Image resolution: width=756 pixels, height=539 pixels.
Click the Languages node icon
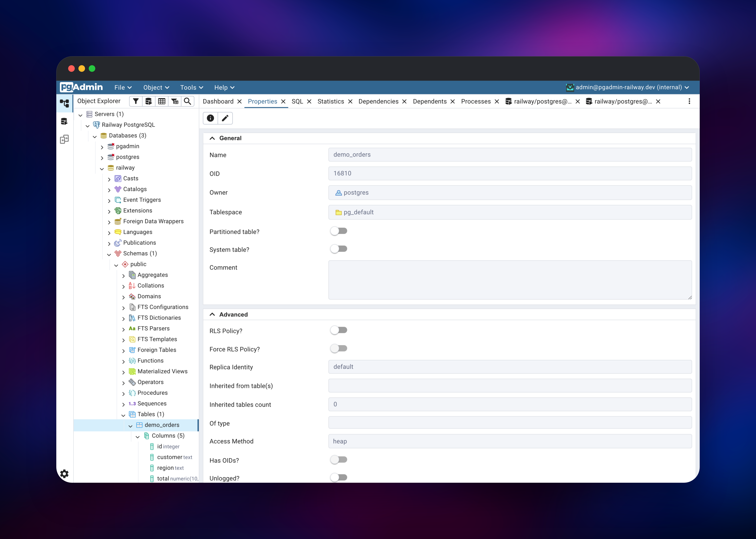(118, 232)
